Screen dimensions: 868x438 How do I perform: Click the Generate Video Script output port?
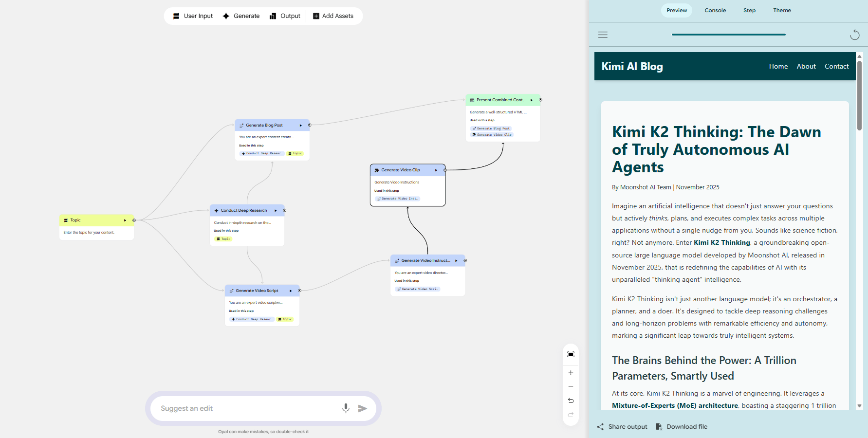pos(300,291)
